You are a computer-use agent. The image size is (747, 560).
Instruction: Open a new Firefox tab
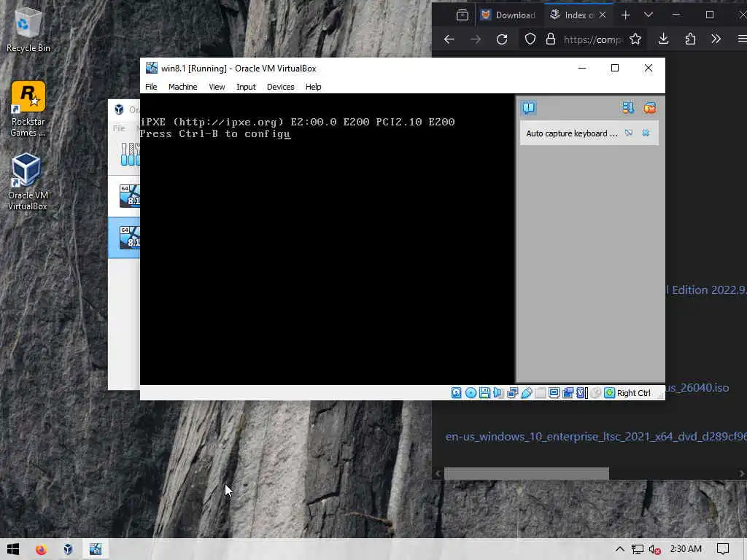(x=625, y=15)
